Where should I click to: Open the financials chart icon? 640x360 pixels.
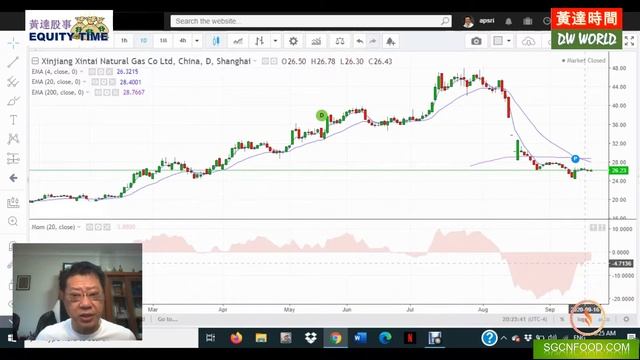point(316,41)
